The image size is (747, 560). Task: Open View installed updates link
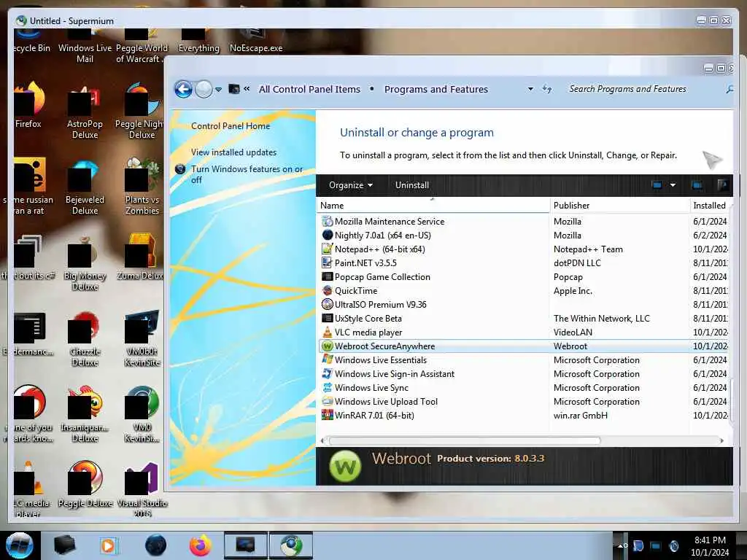pos(234,152)
